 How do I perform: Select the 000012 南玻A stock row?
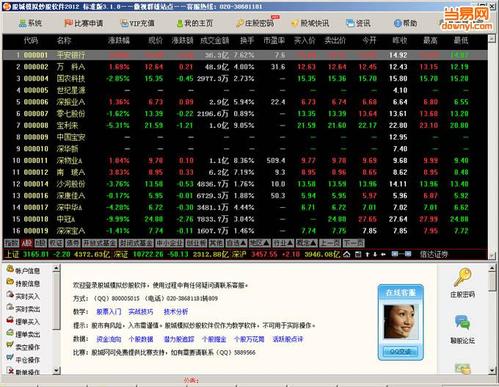245,172
